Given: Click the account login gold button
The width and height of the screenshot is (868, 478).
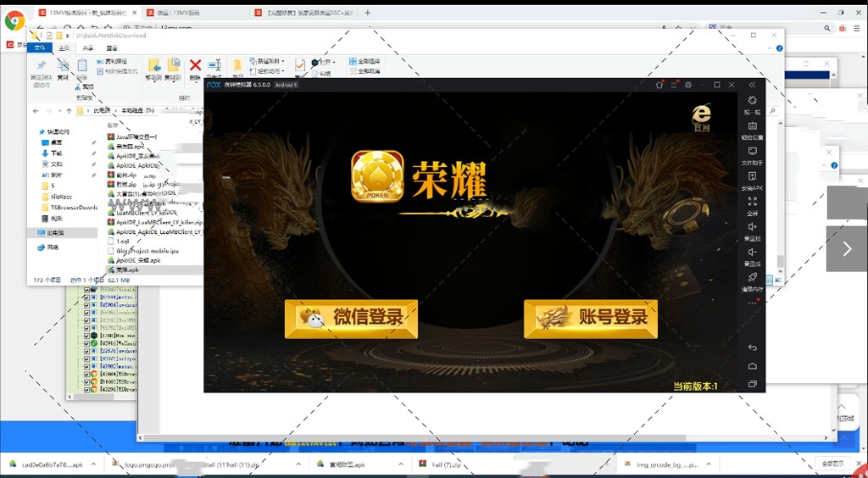Looking at the screenshot, I should coord(591,319).
